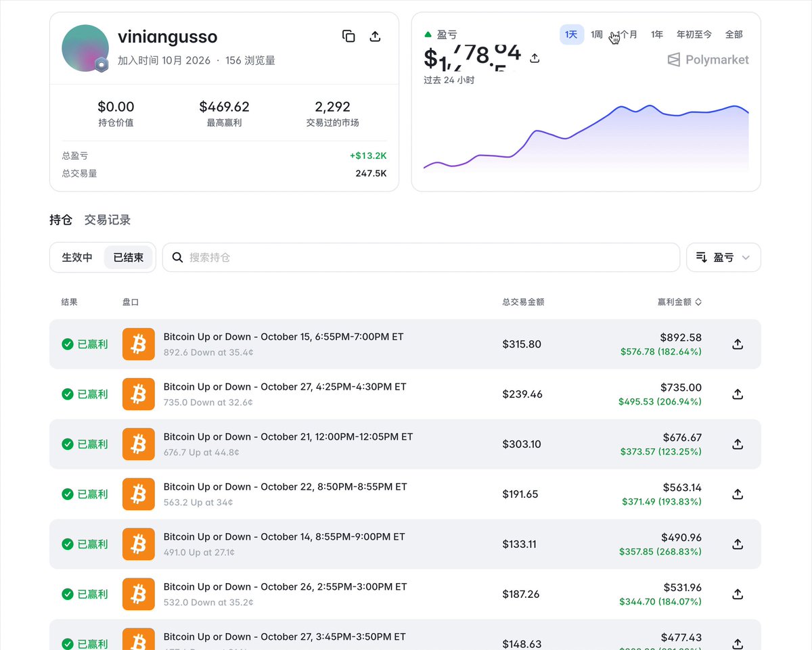This screenshot has height=650, width=812.
Task: Select the 1年 time range
Action: point(657,34)
